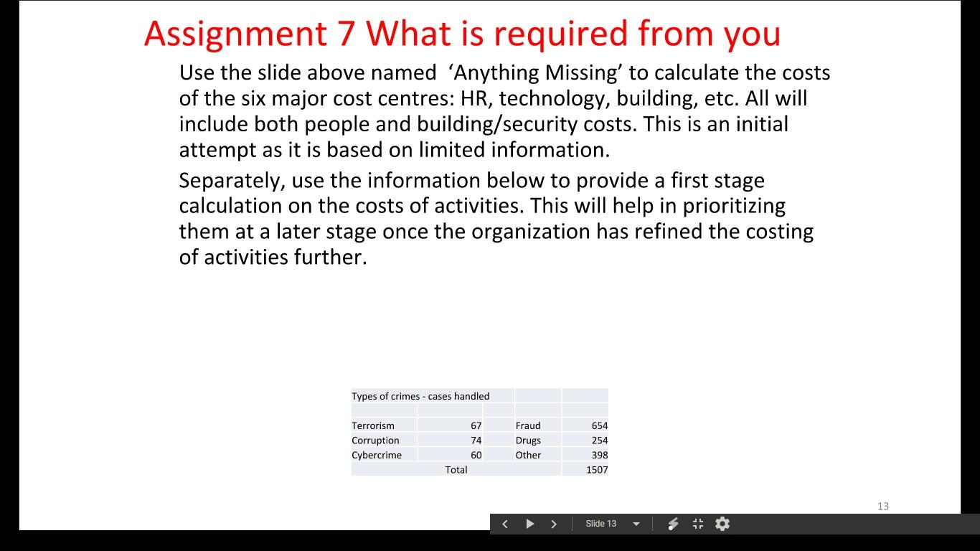Open the presentation settings gear
The width and height of the screenshot is (980, 551).
722,524
